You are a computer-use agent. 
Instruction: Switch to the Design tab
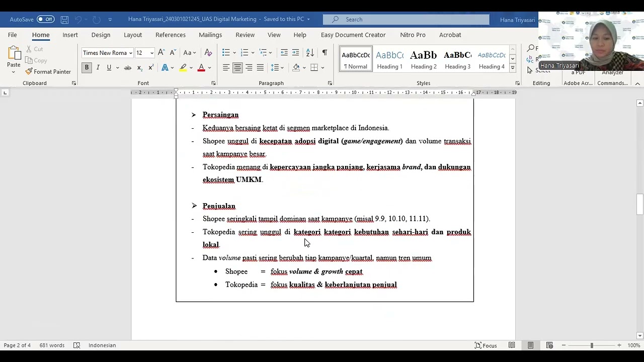[x=101, y=35]
